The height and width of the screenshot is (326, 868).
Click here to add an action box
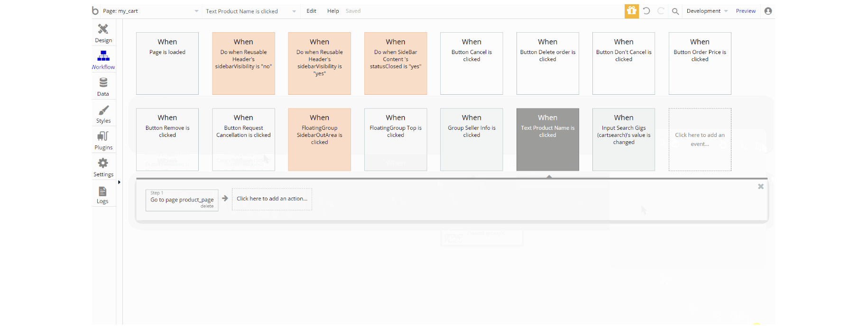click(x=272, y=199)
